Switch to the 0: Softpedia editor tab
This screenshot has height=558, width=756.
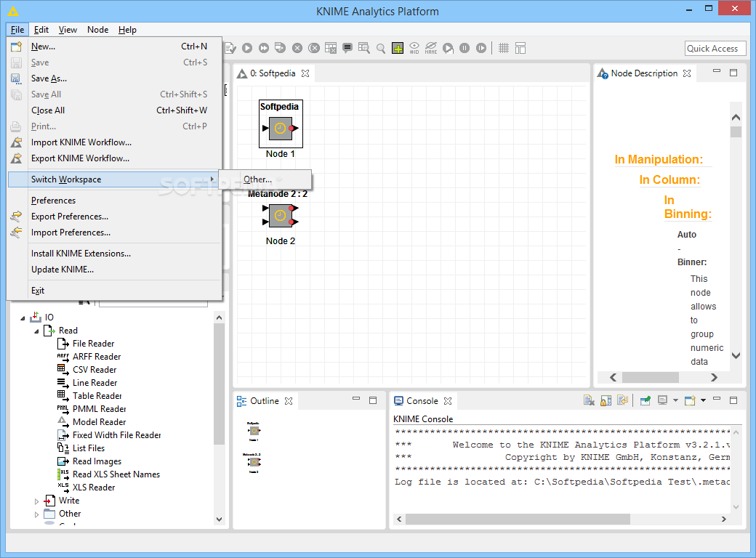[x=273, y=73]
